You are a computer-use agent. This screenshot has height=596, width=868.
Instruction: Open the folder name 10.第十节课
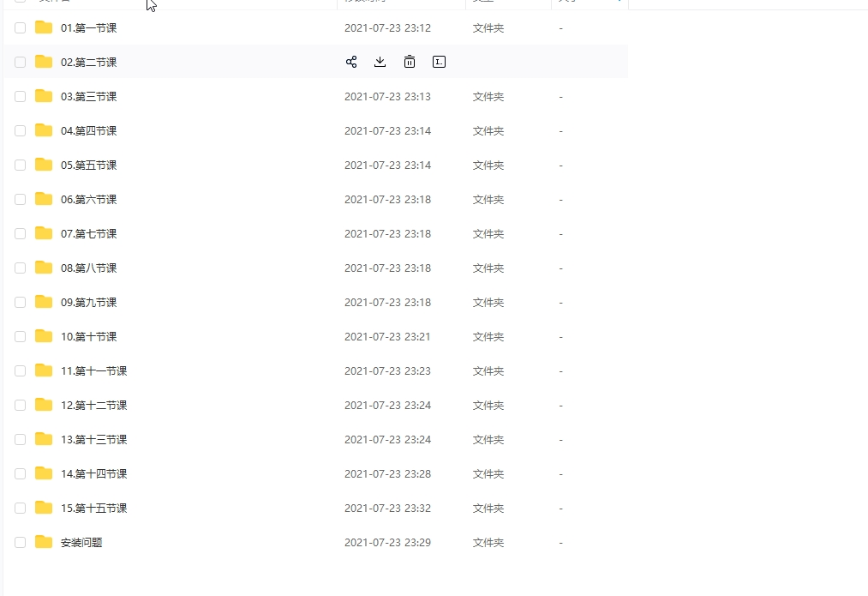88,337
